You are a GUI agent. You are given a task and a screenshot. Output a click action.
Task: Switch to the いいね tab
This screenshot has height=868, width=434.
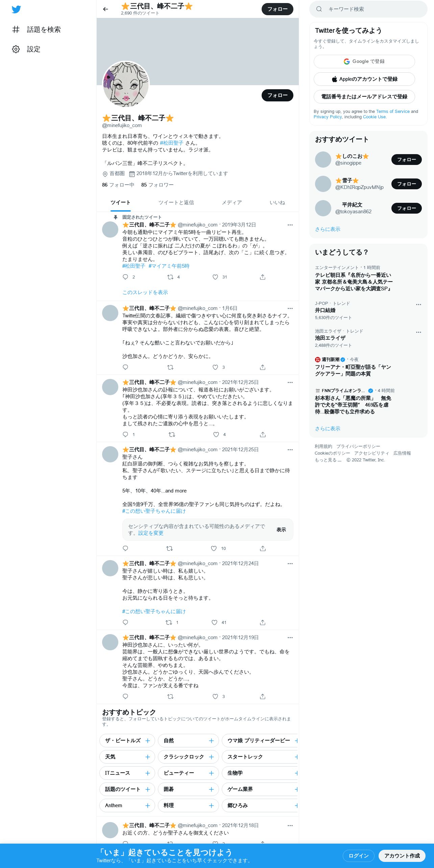[x=277, y=202]
